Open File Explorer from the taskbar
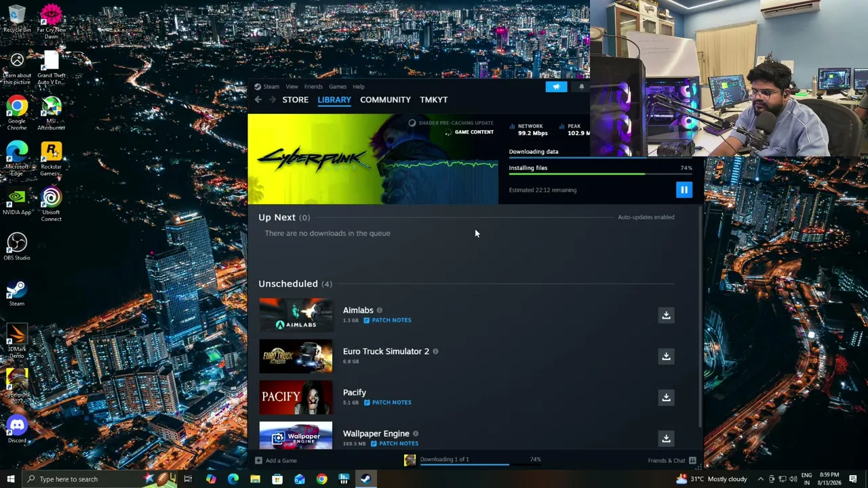Viewport: 868px width, 488px height. [x=255, y=479]
